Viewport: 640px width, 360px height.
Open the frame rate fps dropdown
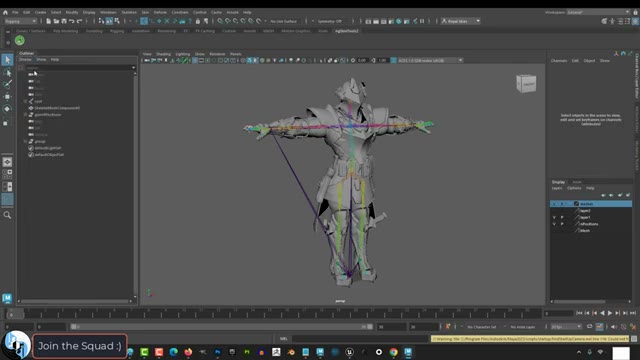pyautogui.click(x=566, y=327)
